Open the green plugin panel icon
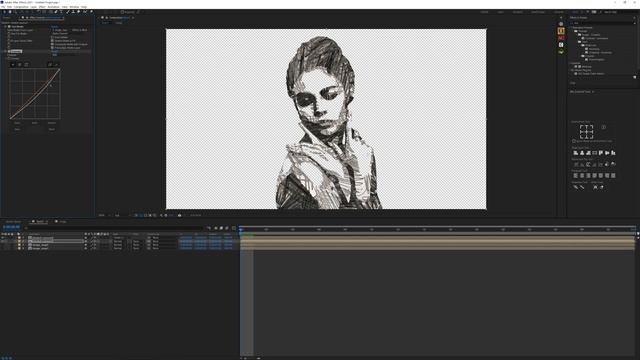The height and width of the screenshot is (360, 640). tap(561, 52)
